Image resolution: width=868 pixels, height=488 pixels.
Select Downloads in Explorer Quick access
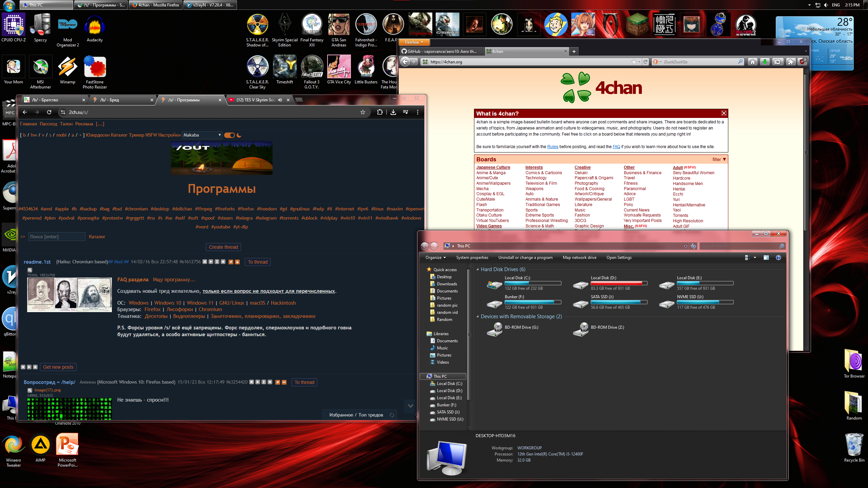pyautogui.click(x=447, y=284)
